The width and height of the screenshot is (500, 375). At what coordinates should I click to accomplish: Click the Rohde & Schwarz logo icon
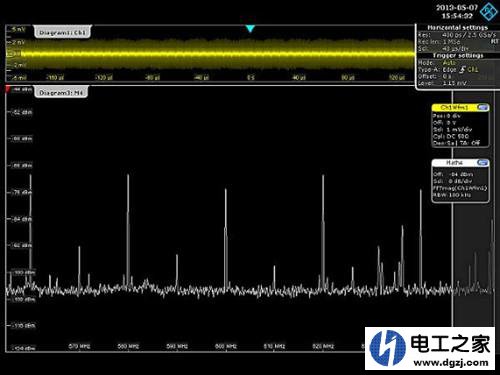[x=488, y=12]
